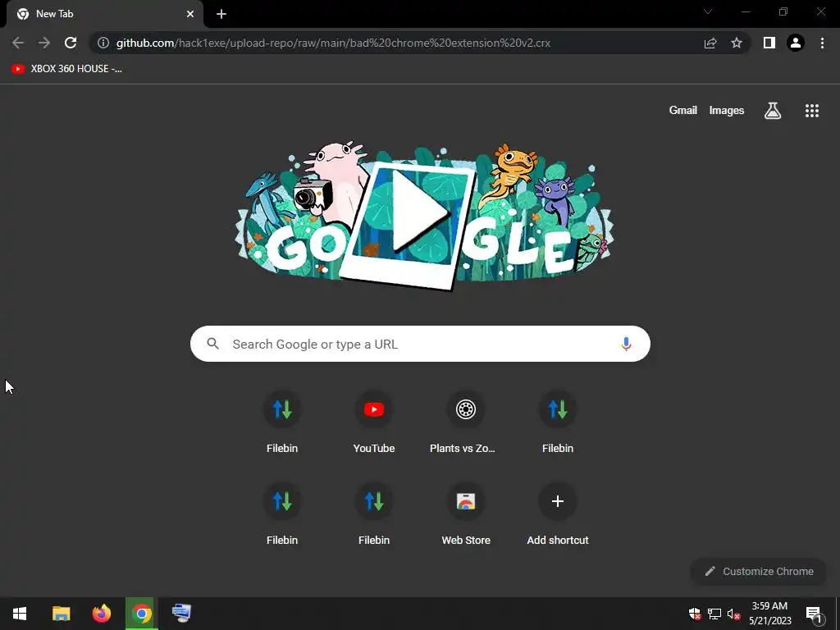
Task: Open the notification center icon
Action: coord(814,614)
